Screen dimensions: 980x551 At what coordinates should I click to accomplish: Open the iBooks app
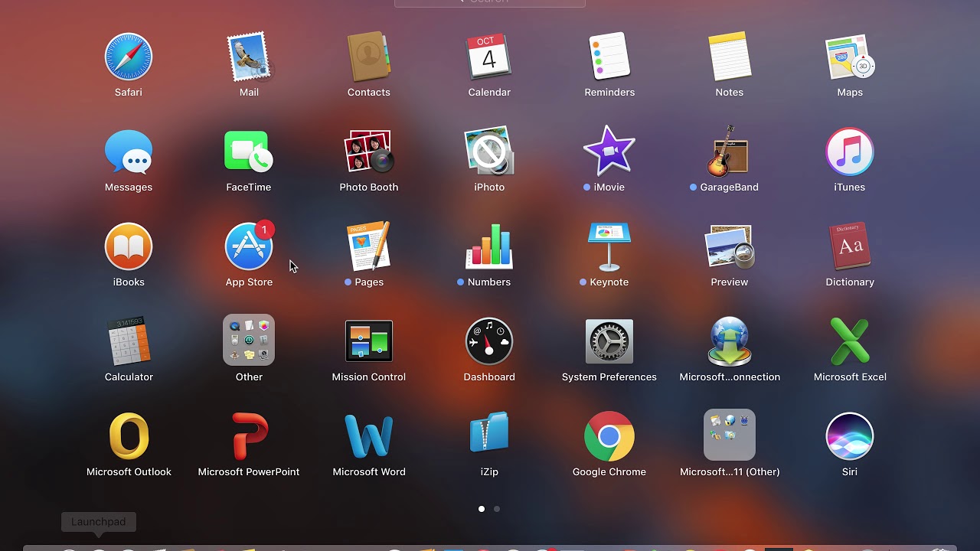tap(129, 246)
